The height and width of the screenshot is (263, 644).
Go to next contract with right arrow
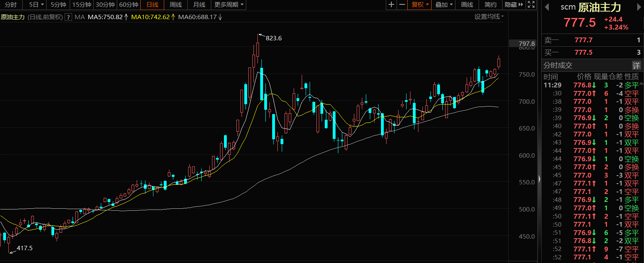point(638,7)
